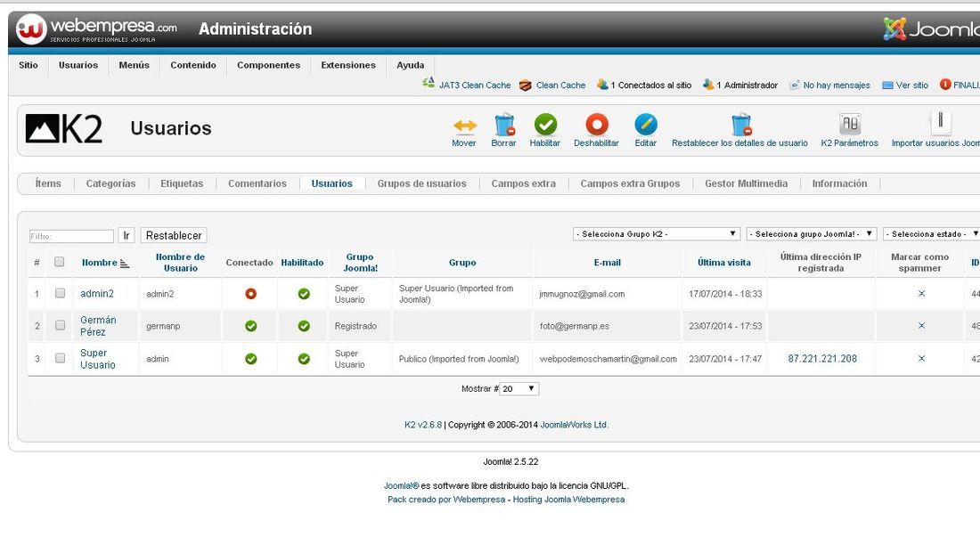Open the JoomlaWorks Ltd. link
The width and height of the screenshot is (980, 545).
point(575,425)
